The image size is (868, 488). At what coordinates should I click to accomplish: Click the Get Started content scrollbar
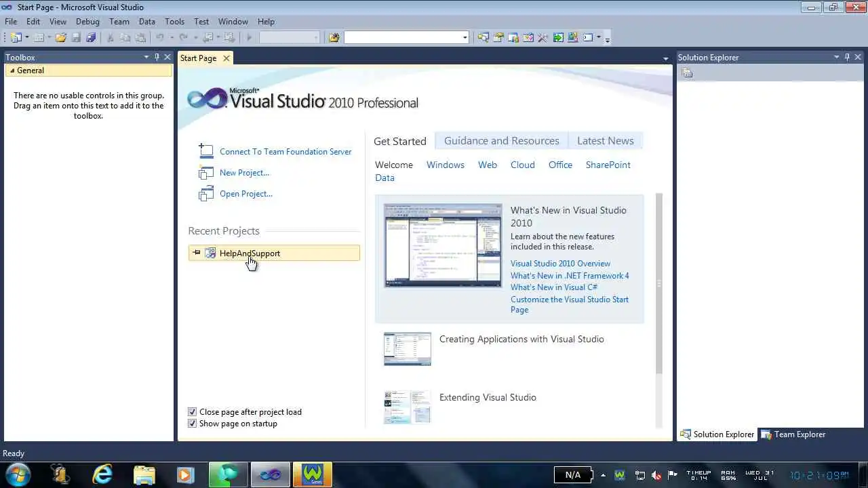click(x=658, y=283)
